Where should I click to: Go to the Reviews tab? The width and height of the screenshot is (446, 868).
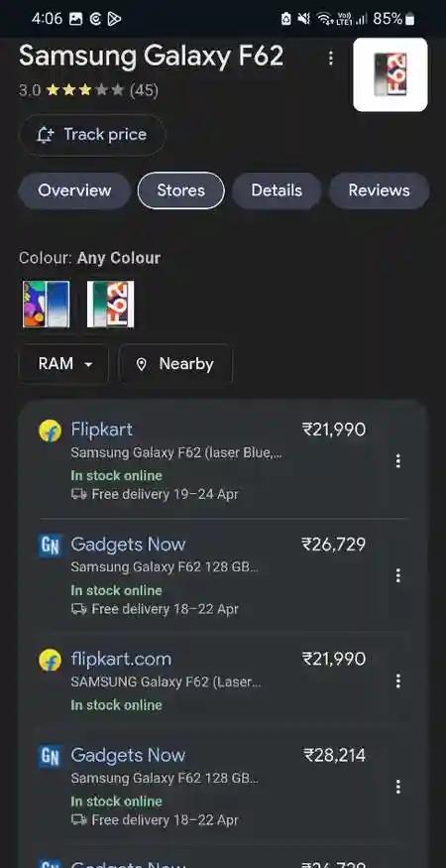(x=379, y=190)
